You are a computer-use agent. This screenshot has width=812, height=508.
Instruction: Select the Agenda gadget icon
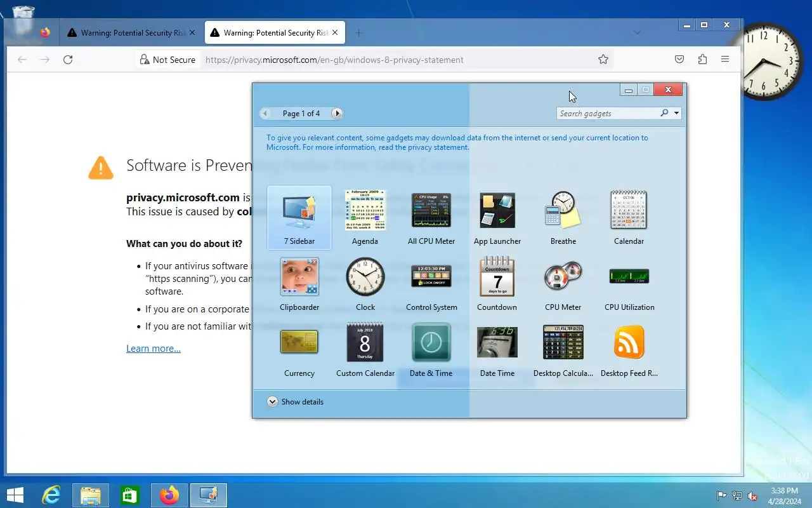[x=365, y=210]
